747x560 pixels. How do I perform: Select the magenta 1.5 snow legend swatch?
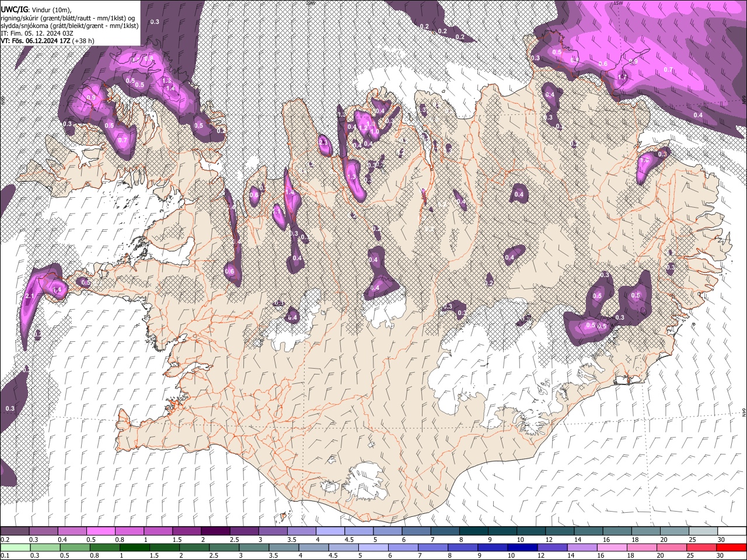pyautogui.click(x=186, y=531)
